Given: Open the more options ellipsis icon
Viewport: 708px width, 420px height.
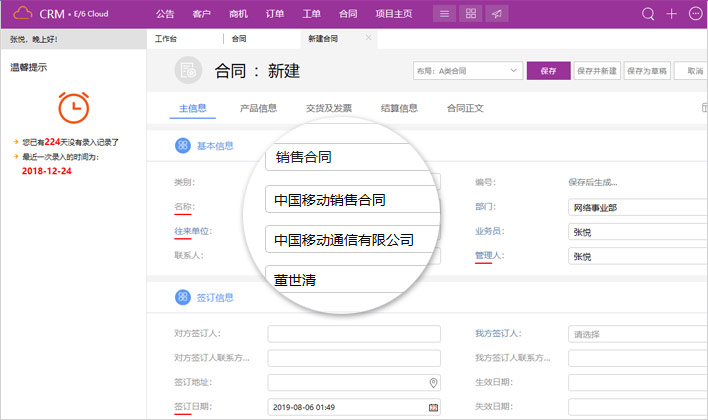Looking at the screenshot, I should pos(696,14).
